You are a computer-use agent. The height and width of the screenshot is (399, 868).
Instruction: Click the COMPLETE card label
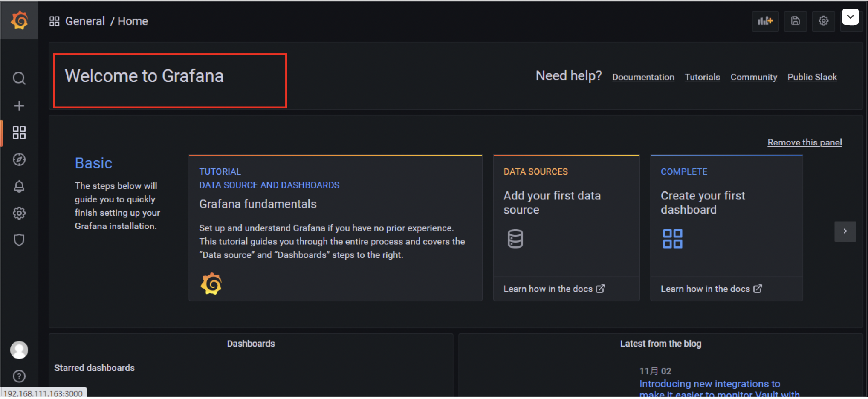pos(684,172)
